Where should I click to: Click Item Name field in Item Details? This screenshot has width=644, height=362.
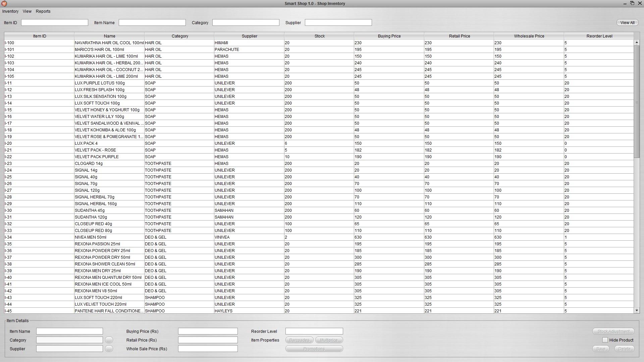coord(69,331)
